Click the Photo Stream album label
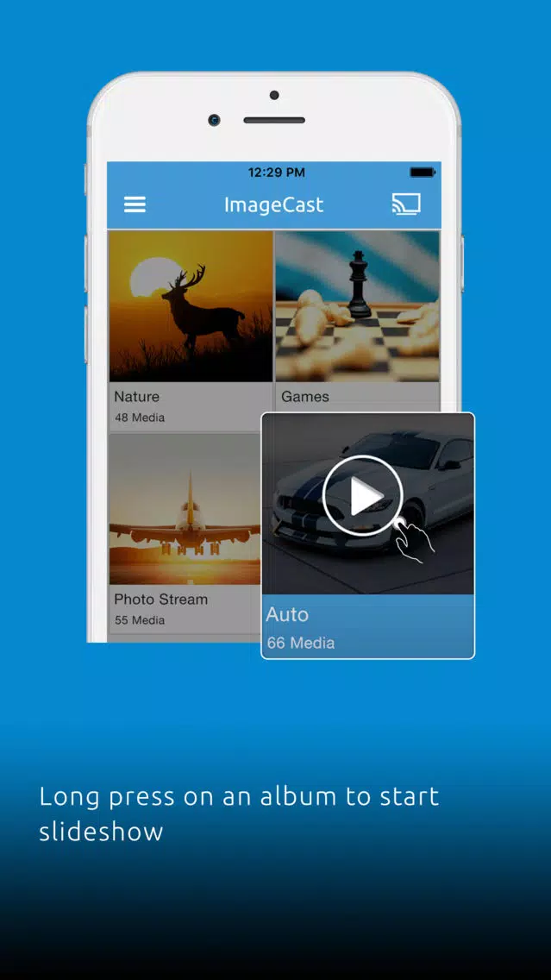Viewport: 551px width, 980px height. click(160, 600)
